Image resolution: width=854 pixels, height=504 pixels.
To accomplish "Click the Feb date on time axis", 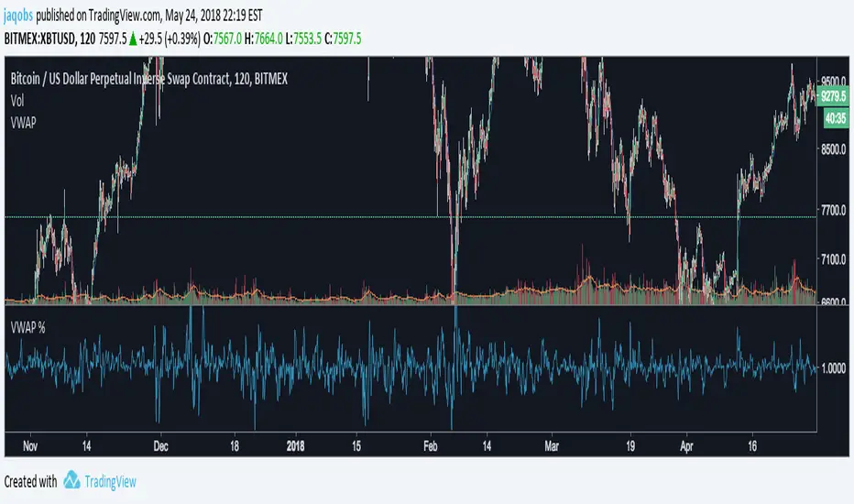I will [431, 446].
